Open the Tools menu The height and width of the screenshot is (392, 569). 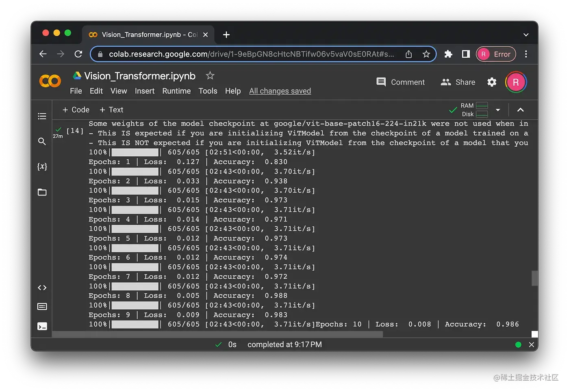tap(208, 91)
